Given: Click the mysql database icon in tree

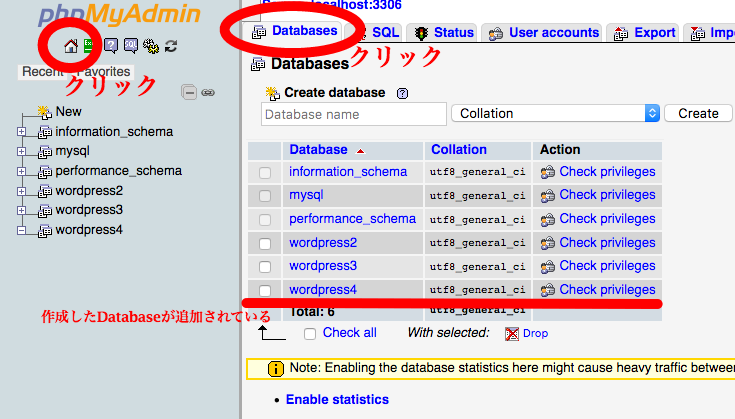Looking at the screenshot, I should coord(45,152).
